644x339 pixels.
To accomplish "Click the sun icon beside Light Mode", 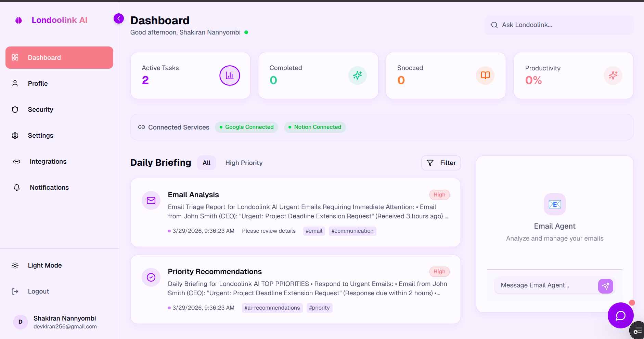I will click(x=15, y=266).
